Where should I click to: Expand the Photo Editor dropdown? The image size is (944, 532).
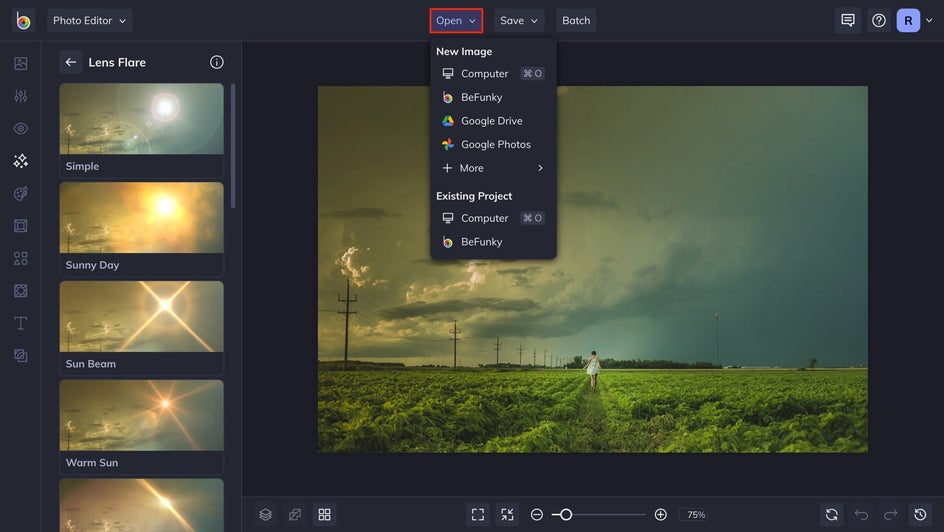tap(90, 20)
